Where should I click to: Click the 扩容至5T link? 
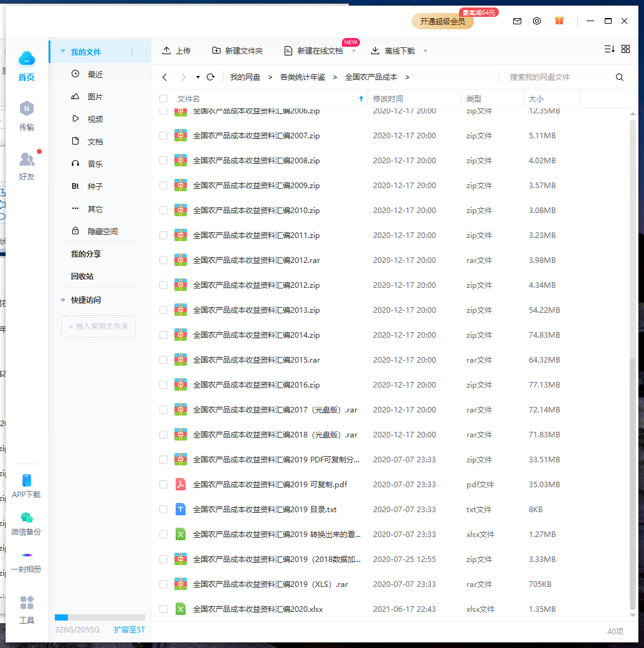[130, 629]
